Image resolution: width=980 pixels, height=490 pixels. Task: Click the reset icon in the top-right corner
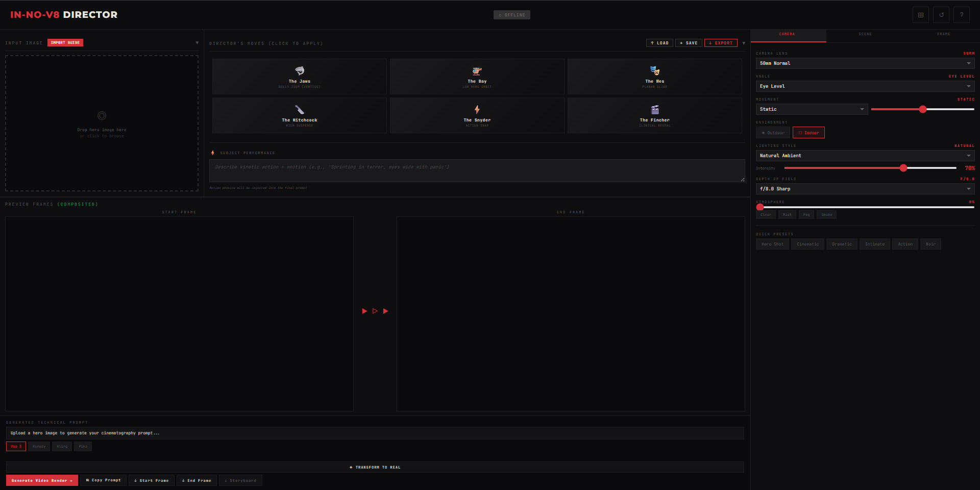click(x=941, y=14)
